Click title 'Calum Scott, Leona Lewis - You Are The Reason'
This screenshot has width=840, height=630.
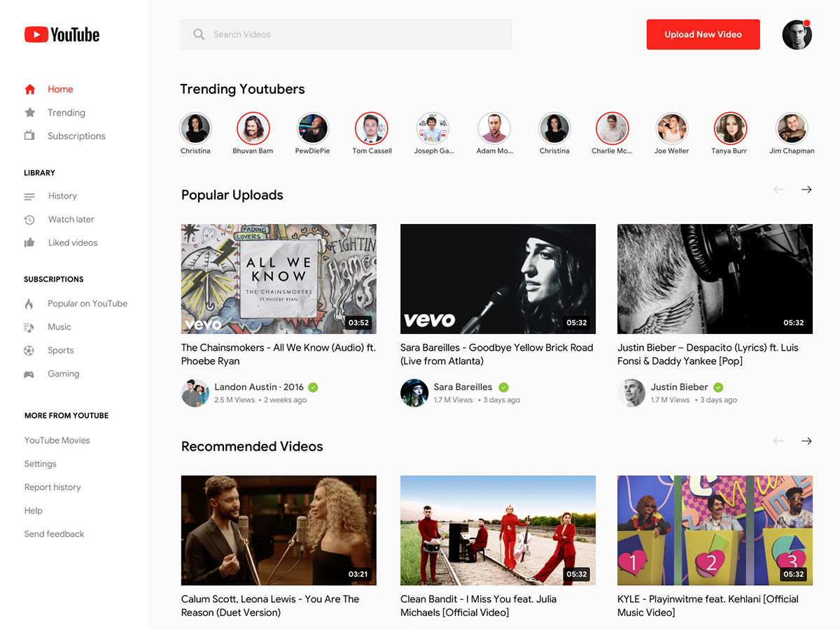(x=270, y=605)
